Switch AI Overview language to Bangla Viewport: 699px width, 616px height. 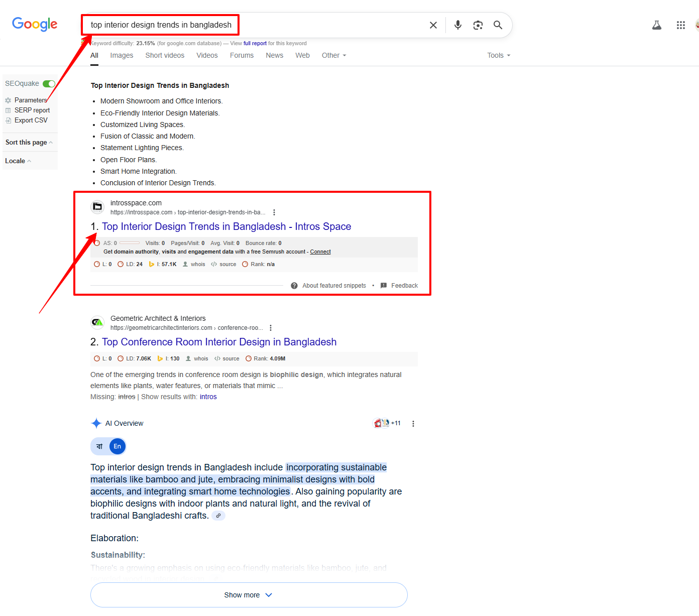point(99,446)
